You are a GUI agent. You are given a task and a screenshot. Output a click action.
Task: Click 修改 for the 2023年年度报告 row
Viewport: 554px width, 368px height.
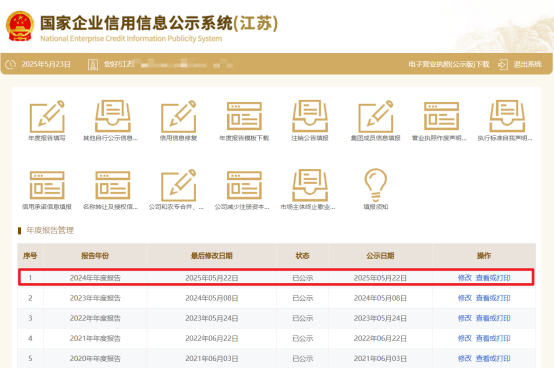(465, 298)
